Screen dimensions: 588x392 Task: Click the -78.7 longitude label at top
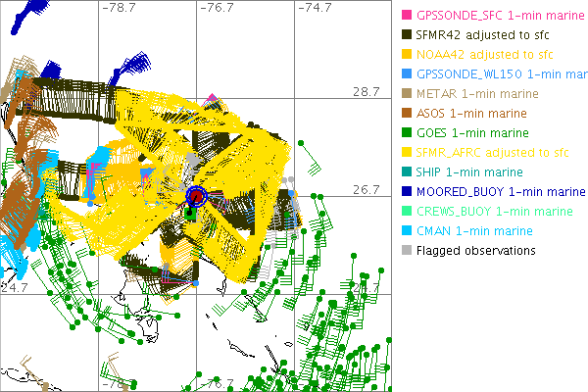(118, 8)
